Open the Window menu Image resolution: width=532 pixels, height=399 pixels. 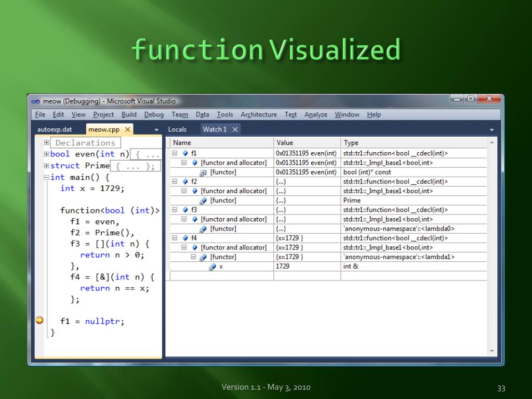point(347,115)
